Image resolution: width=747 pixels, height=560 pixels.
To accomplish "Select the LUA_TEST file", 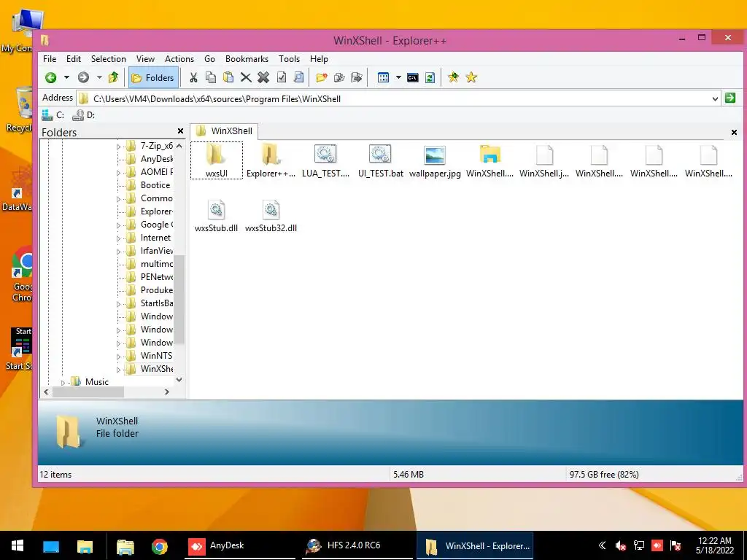I will point(325,161).
